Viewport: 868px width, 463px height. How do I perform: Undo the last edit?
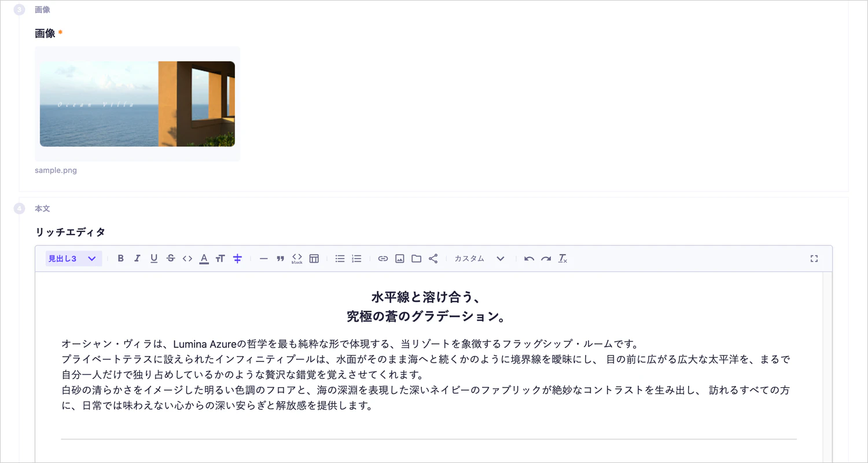(x=528, y=259)
